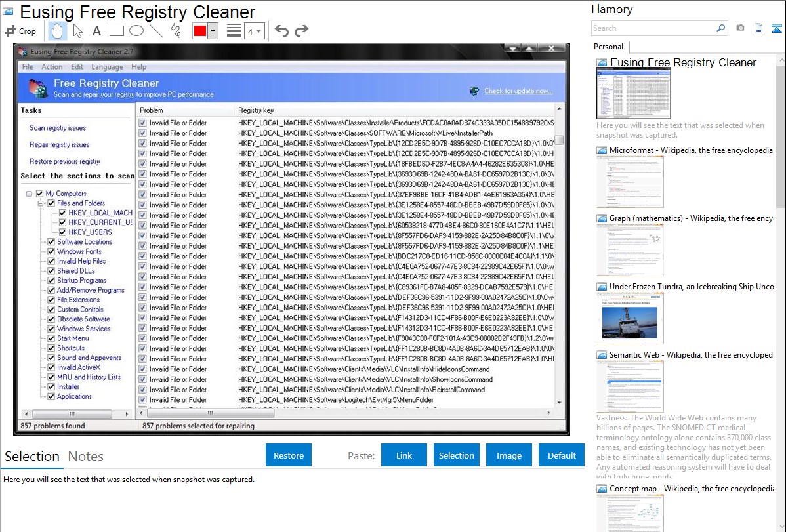This screenshot has width=786, height=532.
Task: Click the red color swatch
Action: click(x=200, y=31)
